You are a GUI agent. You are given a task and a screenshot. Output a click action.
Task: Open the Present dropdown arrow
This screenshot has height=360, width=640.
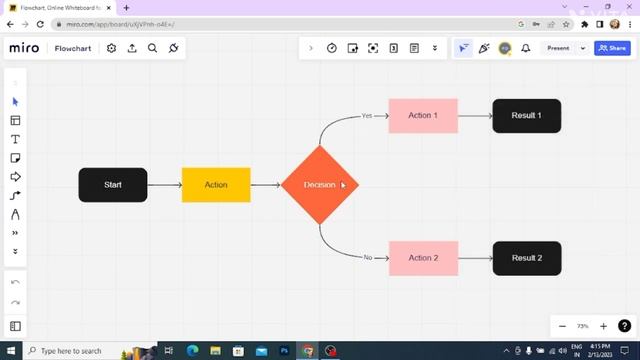pyautogui.click(x=583, y=48)
